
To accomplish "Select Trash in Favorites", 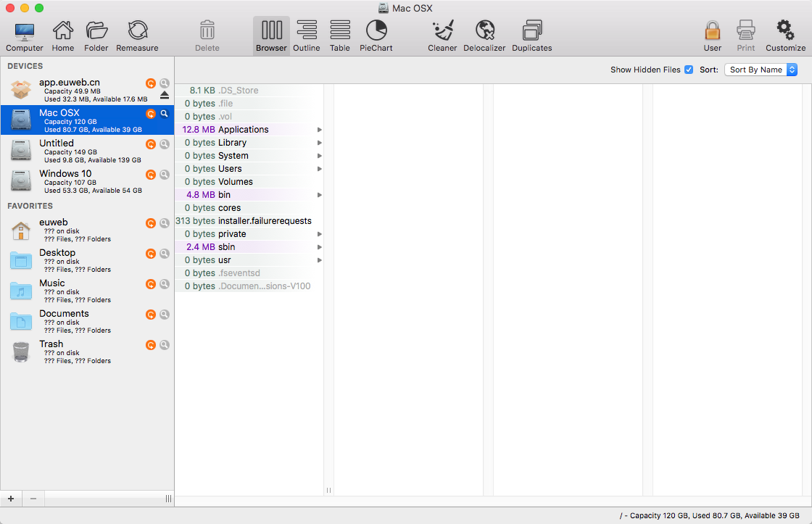I will [x=87, y=352].
